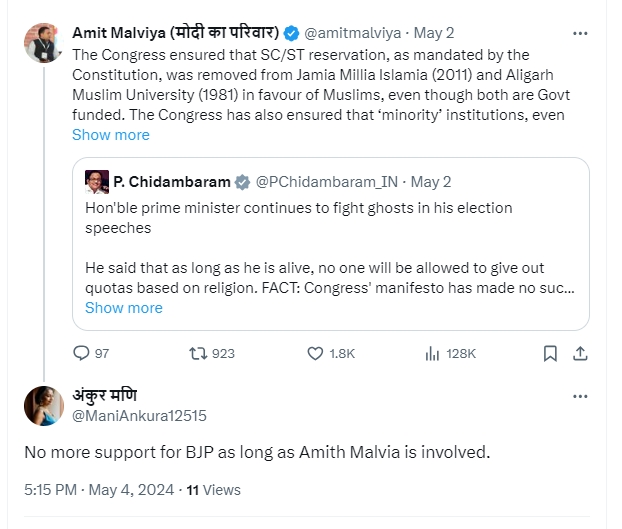Share the tweet via share icon
The image size is (622, 529).
[x=579, y=353]
